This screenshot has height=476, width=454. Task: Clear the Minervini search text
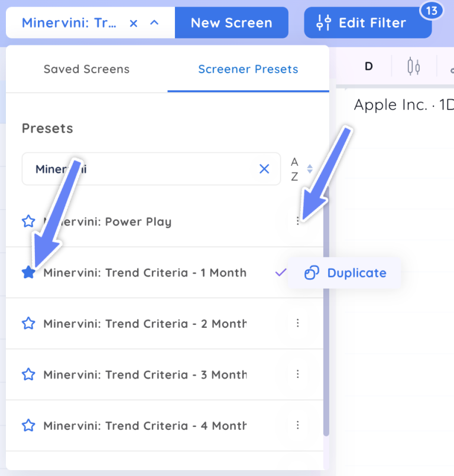coord(264,169)
